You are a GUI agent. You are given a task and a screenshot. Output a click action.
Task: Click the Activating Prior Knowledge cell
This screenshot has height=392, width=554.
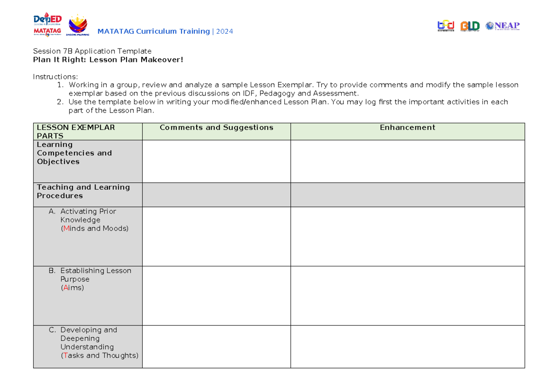[x=88, y=235]
